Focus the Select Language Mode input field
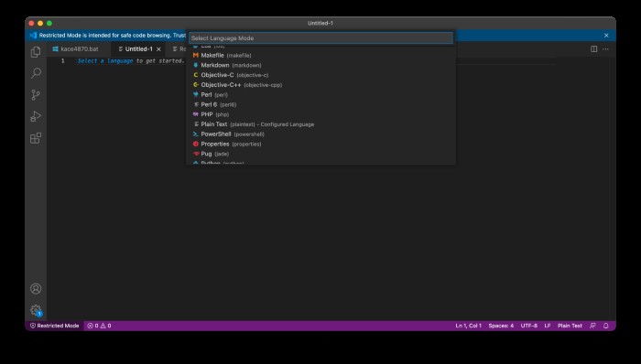The width and height of the screenshot is (641, 364). (320, 37)
